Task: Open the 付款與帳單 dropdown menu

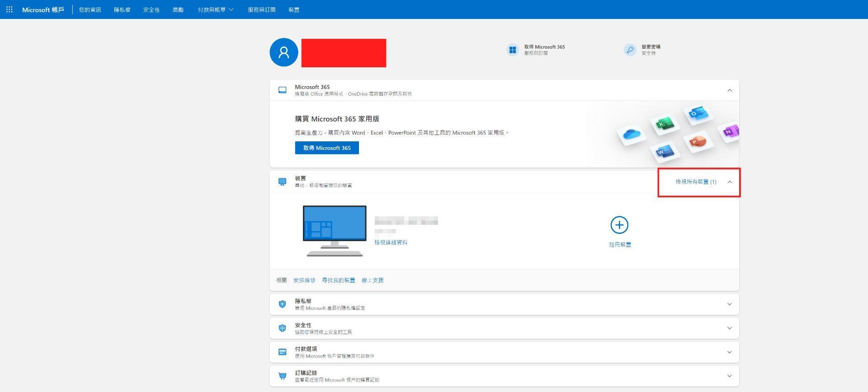Action: [x=215, y=9]
